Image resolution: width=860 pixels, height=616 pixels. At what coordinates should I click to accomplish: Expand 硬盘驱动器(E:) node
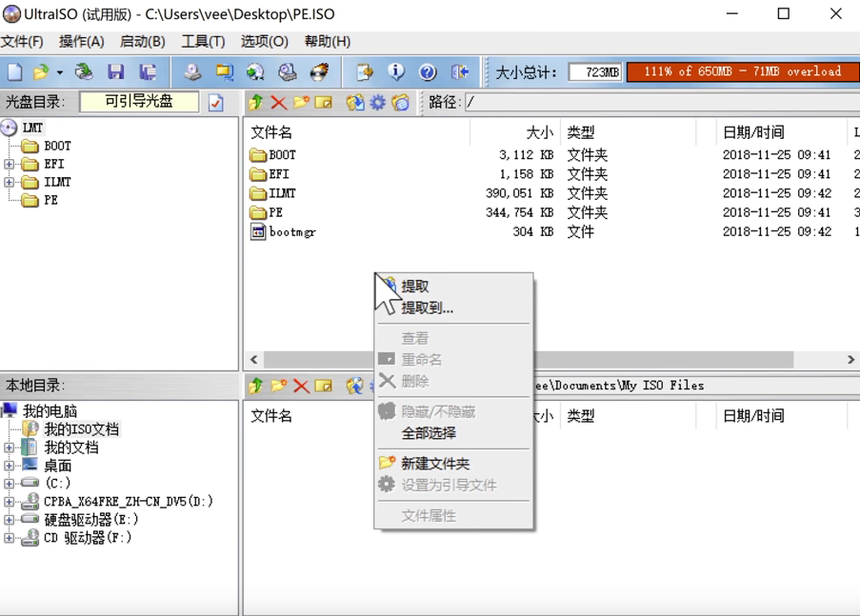pos(9,520)
